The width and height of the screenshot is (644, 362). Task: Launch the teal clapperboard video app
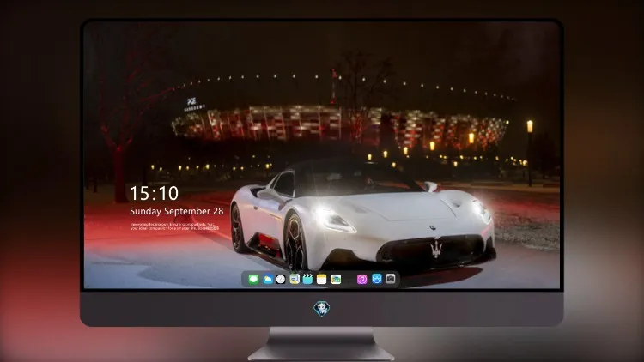coord(307,279)
